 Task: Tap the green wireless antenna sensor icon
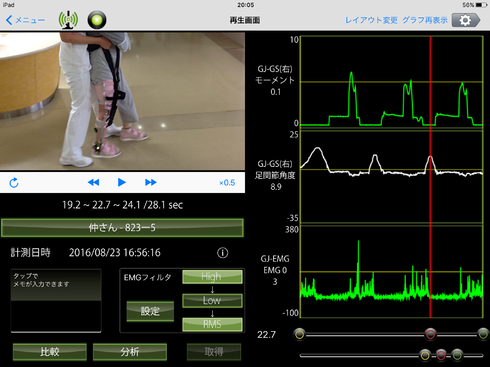68,20
